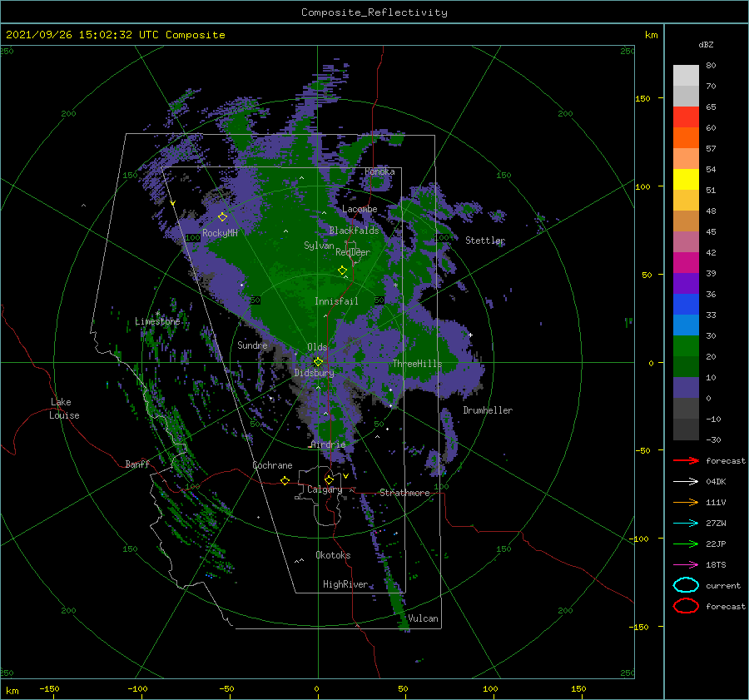The width and height of the screenshot is (749, 700).
Task: Click the Innisfail town label
Action: point(336,301)
